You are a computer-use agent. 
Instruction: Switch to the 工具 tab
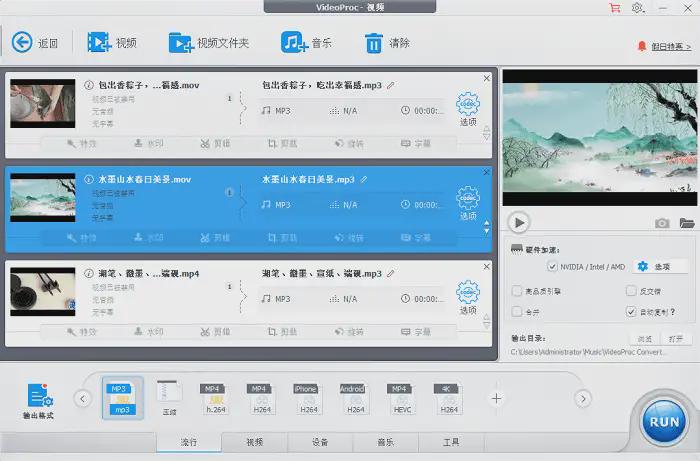click(451, 442)
